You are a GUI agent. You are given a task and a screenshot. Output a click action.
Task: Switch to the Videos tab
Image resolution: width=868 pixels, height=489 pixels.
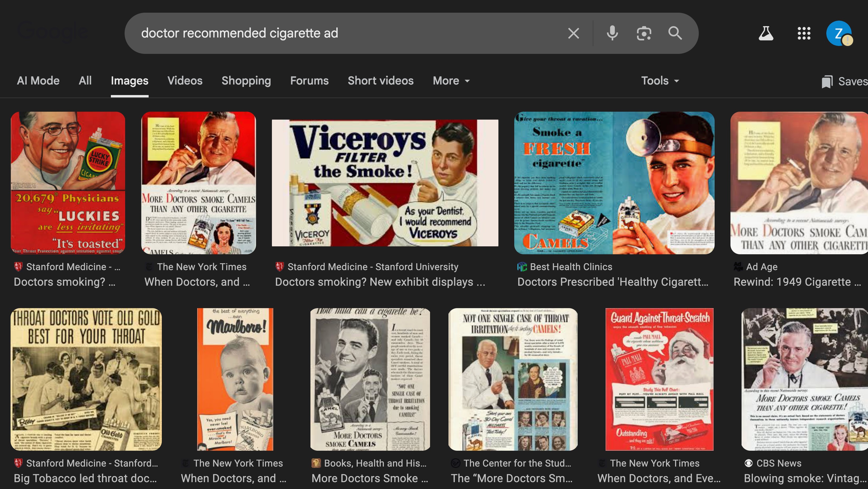point(185,81)
